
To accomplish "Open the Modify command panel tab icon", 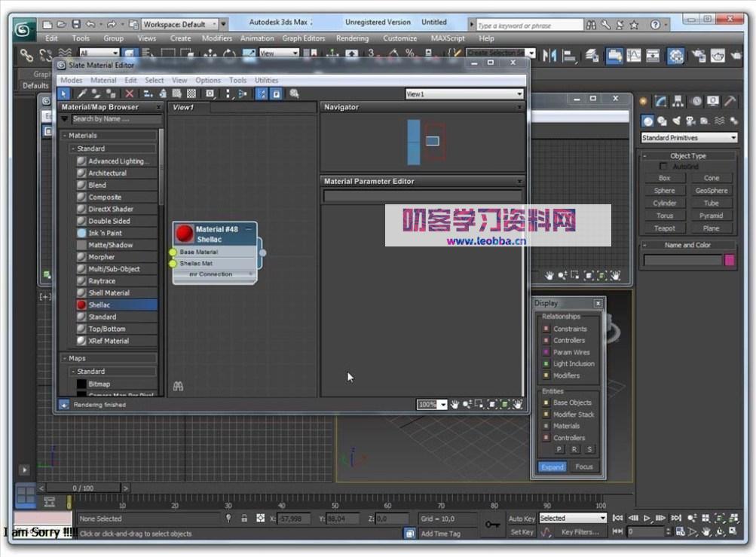I will click(660, 101).
